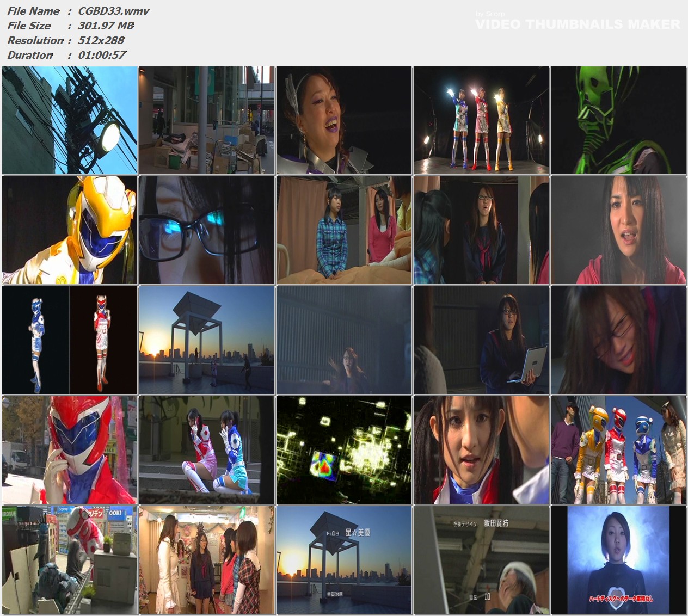Click the 星☆美優 credit text
Viewport: 688px width, 616px height.
pos(358,532)
